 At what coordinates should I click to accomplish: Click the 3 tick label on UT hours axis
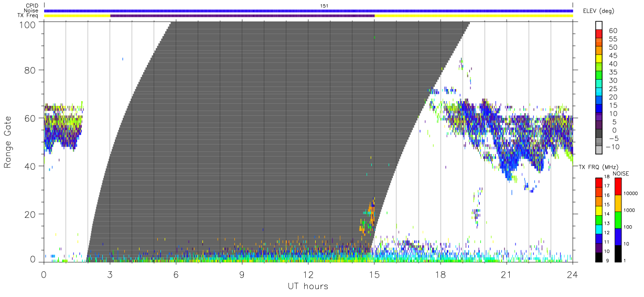tap(110, 274)
